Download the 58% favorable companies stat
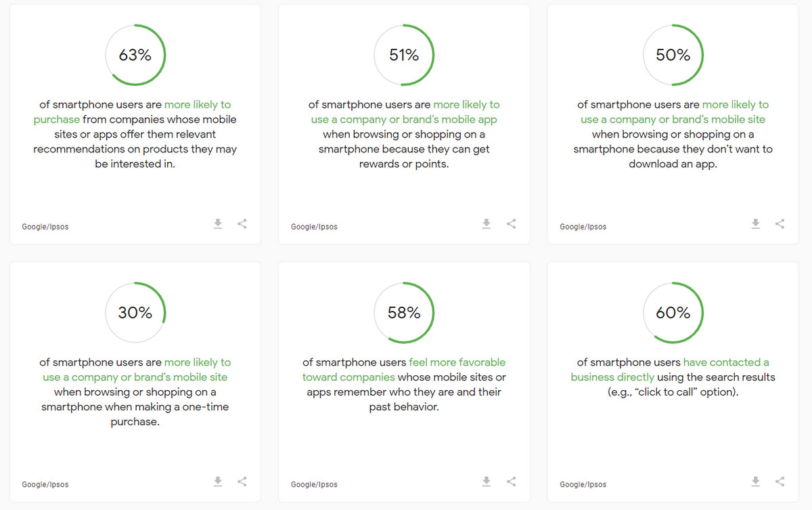 point(487,482)
